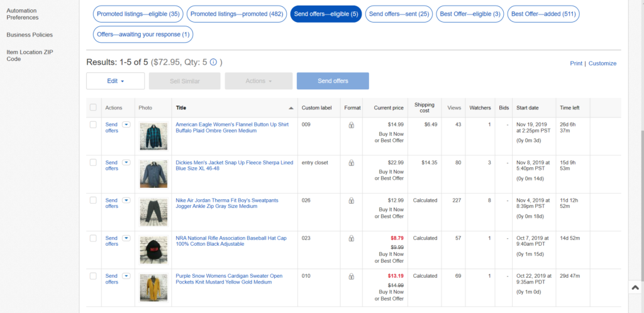
Task: Click the Title column sort arrow
Action: (x=291, y=108)
